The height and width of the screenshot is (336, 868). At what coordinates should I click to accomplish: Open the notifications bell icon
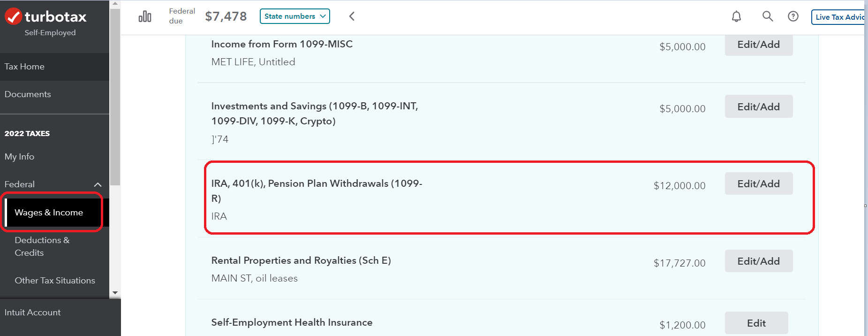coord(736,16)
